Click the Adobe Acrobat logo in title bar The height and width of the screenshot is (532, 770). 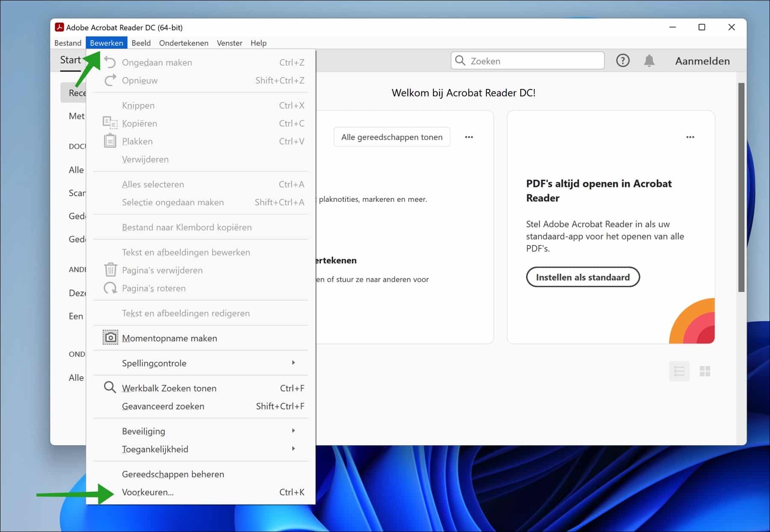click(59, 27)
